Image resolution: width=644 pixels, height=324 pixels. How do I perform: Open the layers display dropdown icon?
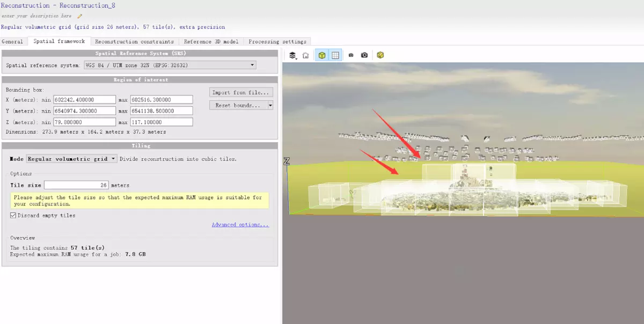[293, 55]
